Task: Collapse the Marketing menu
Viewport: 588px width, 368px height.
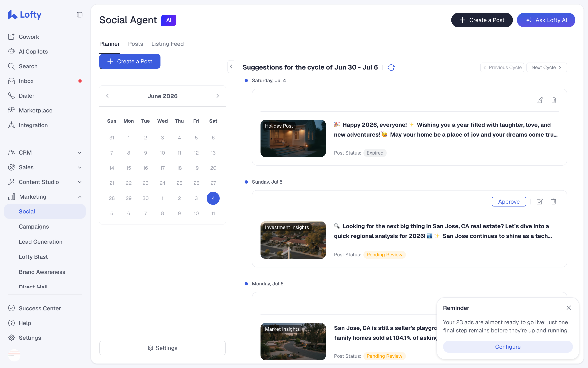Action: pyautogui.click(x=45, y=197)
